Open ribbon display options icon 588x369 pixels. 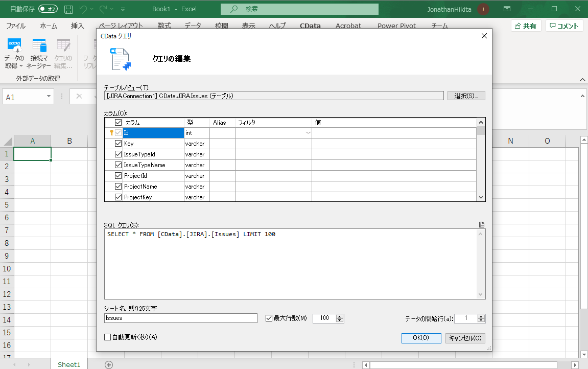pyautogui.click(x=507, y=9)
